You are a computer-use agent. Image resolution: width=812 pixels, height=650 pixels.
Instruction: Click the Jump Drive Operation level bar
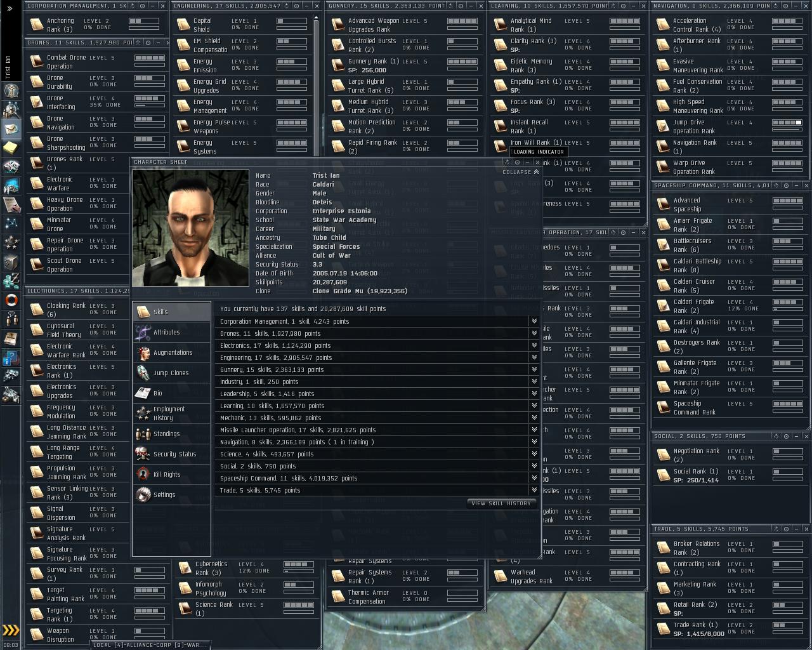click(x=787, y=123)
